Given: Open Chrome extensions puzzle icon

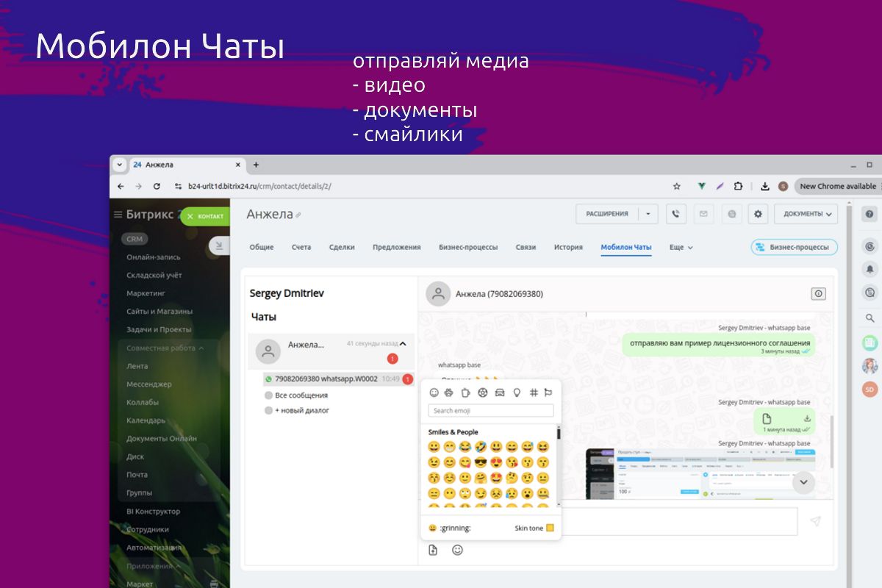Looking at the screenshot, I should pos(739,186).
